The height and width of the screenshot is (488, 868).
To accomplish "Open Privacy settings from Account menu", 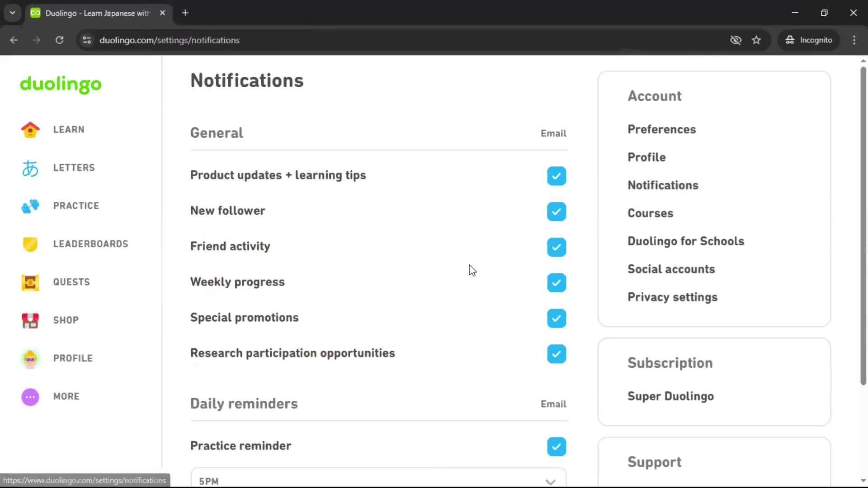I will click(x=672, y=297).
